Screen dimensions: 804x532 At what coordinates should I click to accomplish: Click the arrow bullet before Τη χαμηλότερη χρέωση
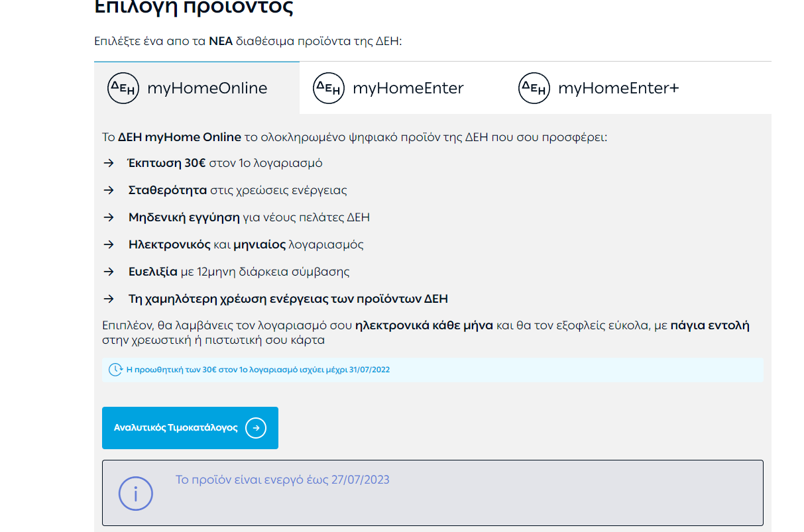pos(109,299)
